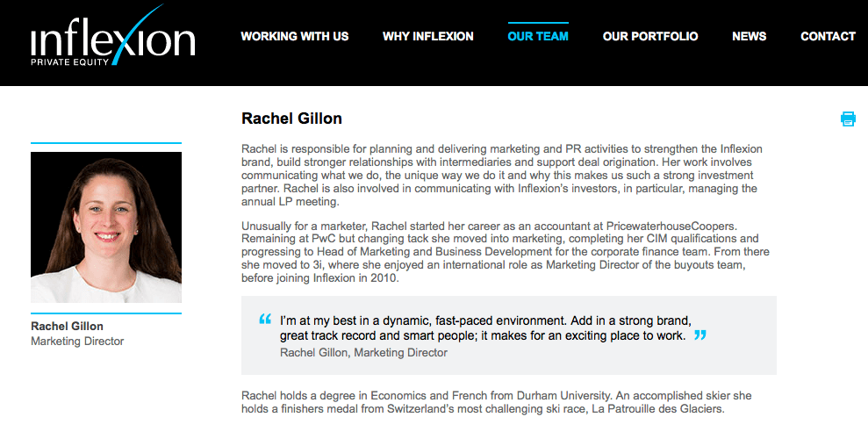Go to the Why Inflexion page
The width and height of the screenshot is (868, 439).
tap(428, 37)
